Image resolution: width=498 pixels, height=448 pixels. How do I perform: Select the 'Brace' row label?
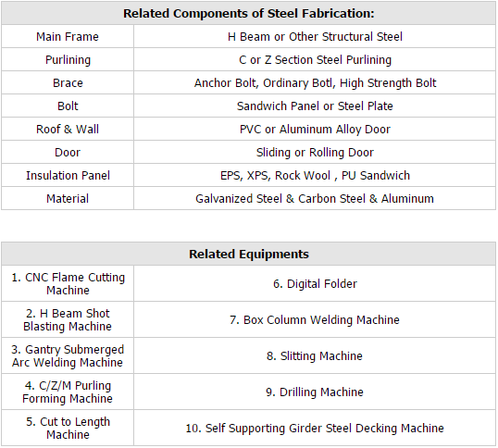[68, 83]
